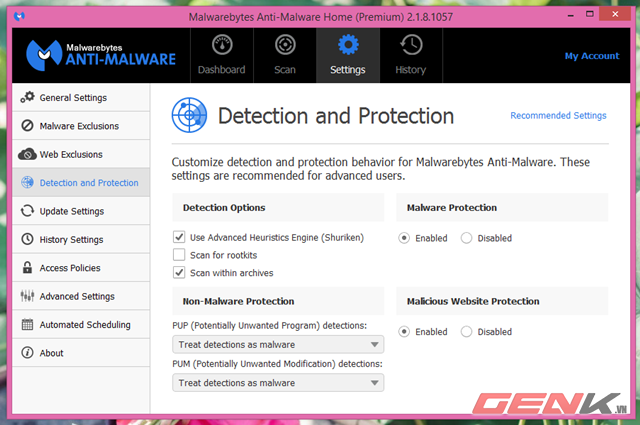Select Disabled under Malicious Website Protection
The width and height of the screenshot is (640, 425).
coord(467,332)
